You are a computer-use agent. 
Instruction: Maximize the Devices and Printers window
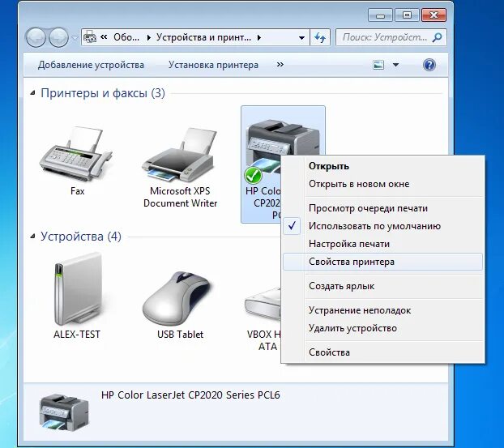point(407,15)
